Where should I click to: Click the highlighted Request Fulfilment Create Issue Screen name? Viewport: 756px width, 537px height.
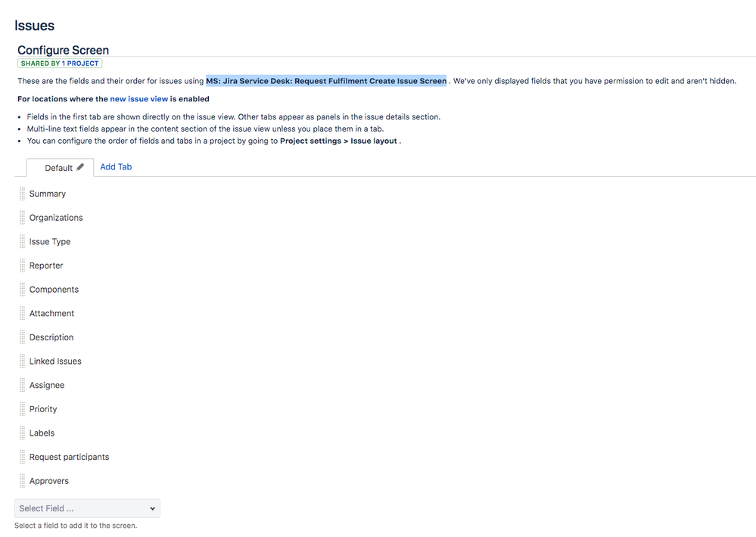pos(326,81)
